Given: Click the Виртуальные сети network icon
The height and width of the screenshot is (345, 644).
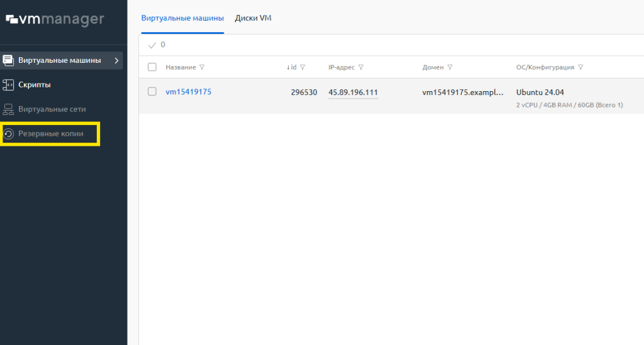Looking at the screenshot, I should pyautogui.click(x=9, y=109).
